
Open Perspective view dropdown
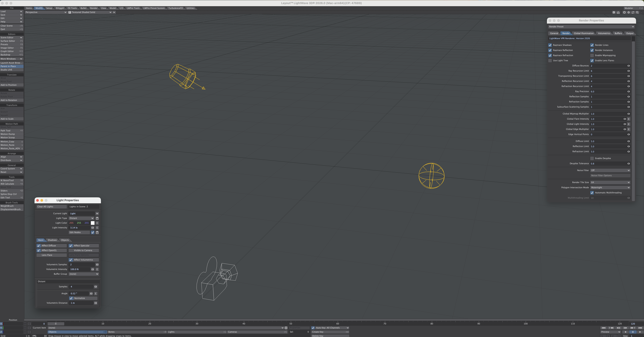(46, 12)
